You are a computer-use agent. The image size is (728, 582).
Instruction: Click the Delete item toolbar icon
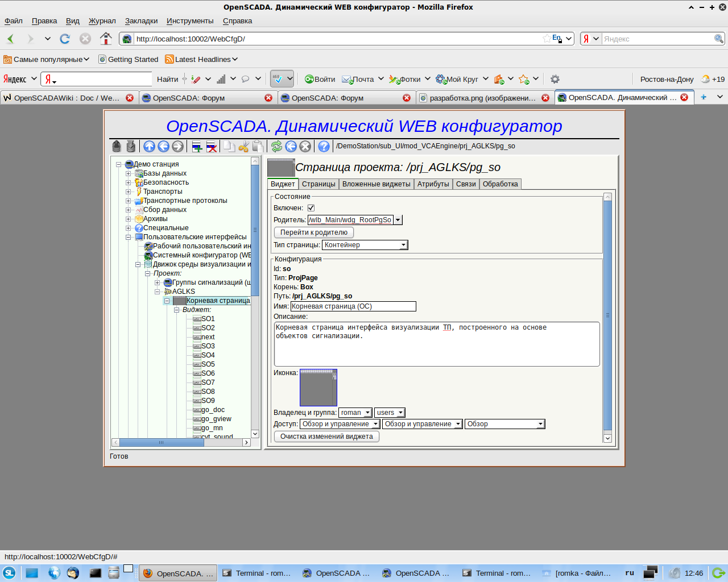(212, 147)
